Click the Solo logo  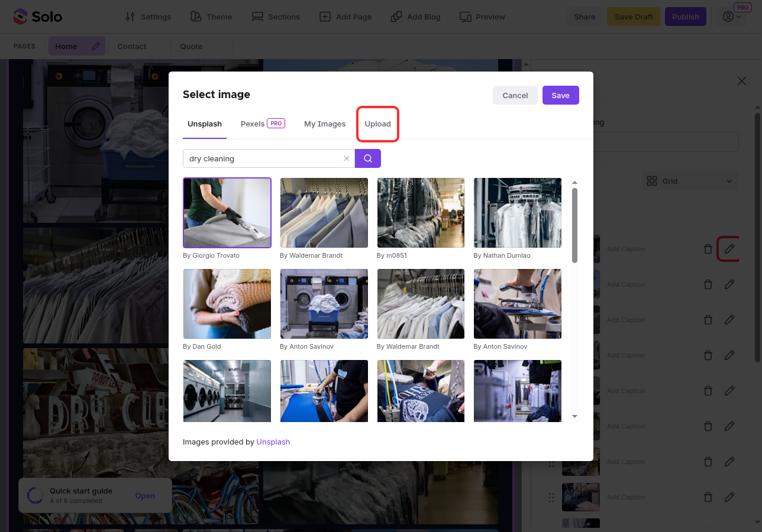click(38, 17)
